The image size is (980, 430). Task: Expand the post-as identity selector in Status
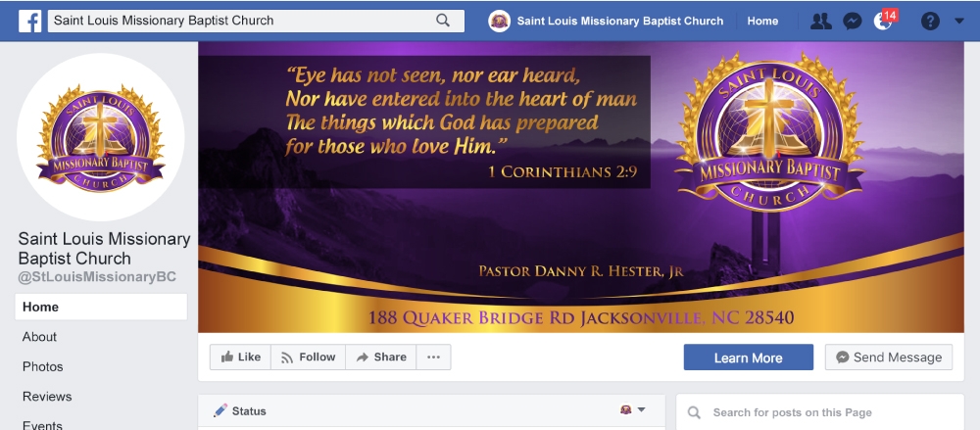(633, 410)
